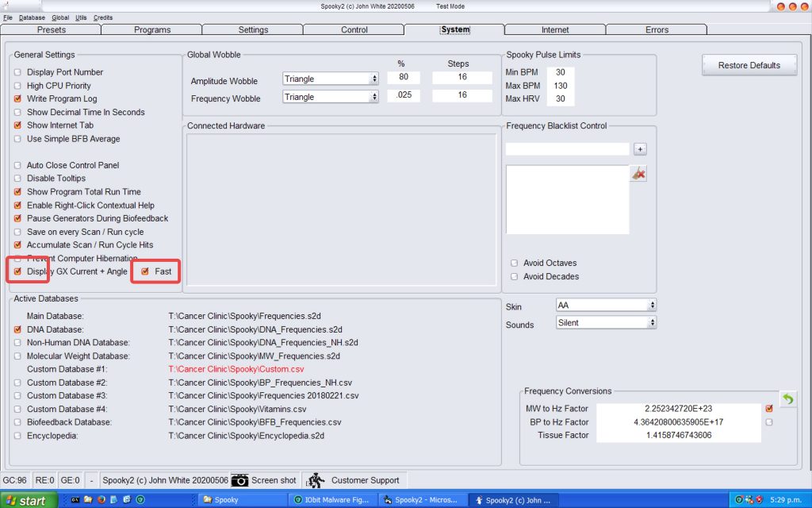Viewport: 812px width, 508px height.
Task: Open the Errors tab
Action: click(x=656, y=30)
